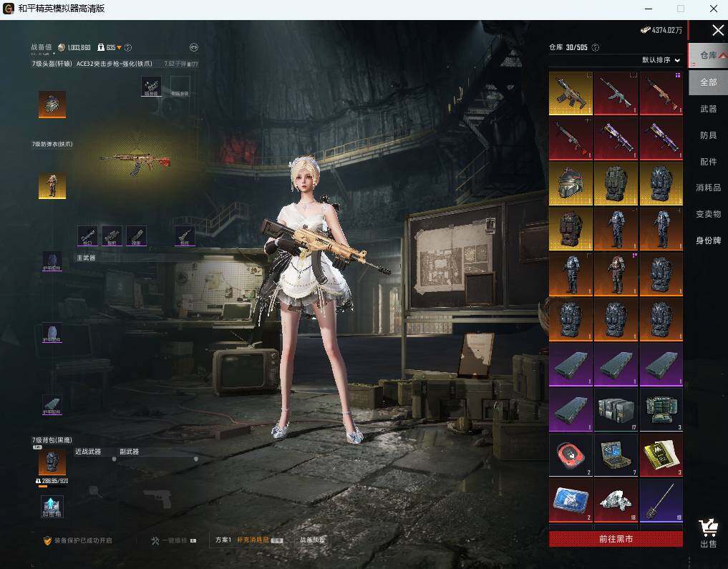The image size is (728, 569).
Task: Close the warehouse panel with white X
Action: [x=718, y=31]
